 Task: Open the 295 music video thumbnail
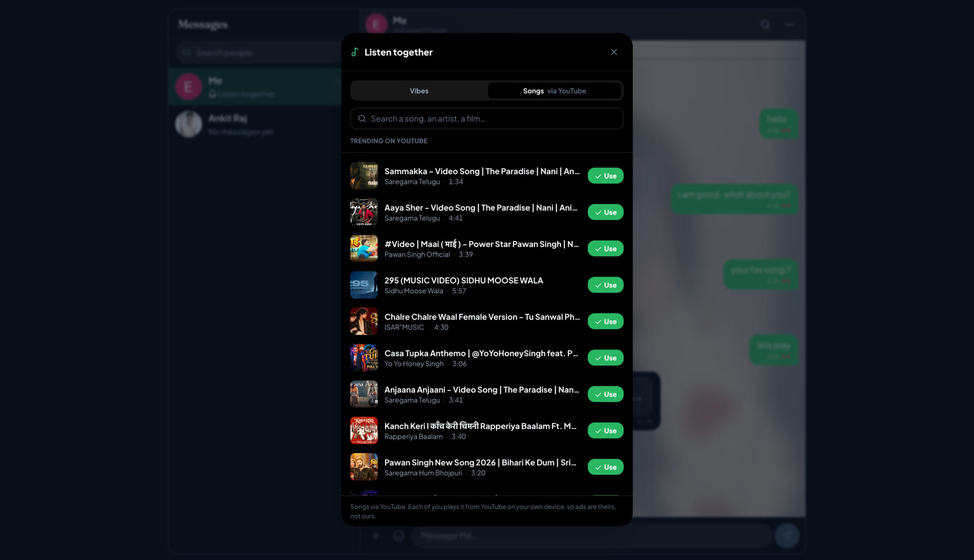(364, 285)
